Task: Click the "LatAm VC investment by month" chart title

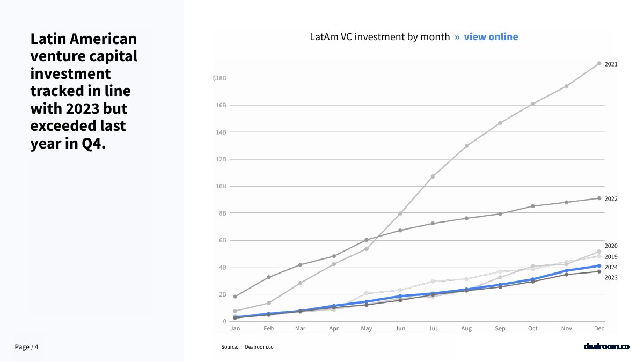Action: click(x=379, y=37)
